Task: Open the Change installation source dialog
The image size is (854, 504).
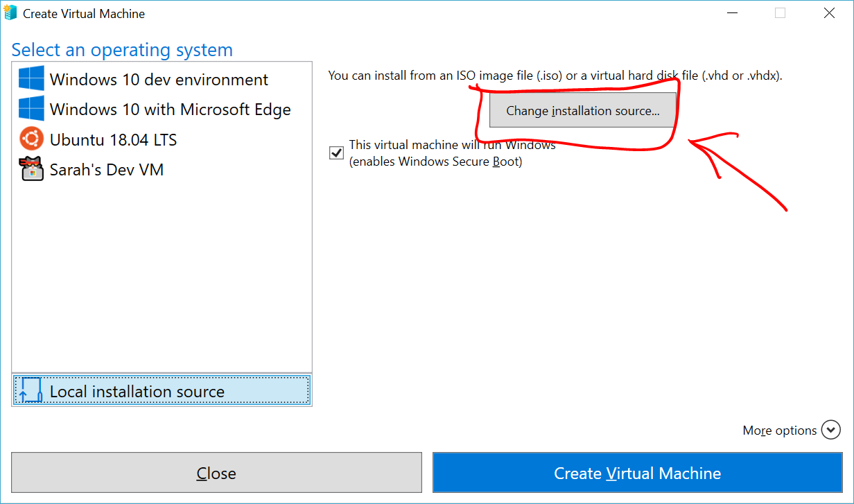Action: (583, 110)
